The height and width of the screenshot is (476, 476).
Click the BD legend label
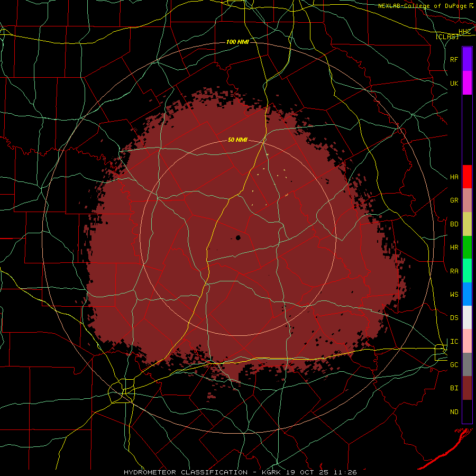tap(454, 224)
